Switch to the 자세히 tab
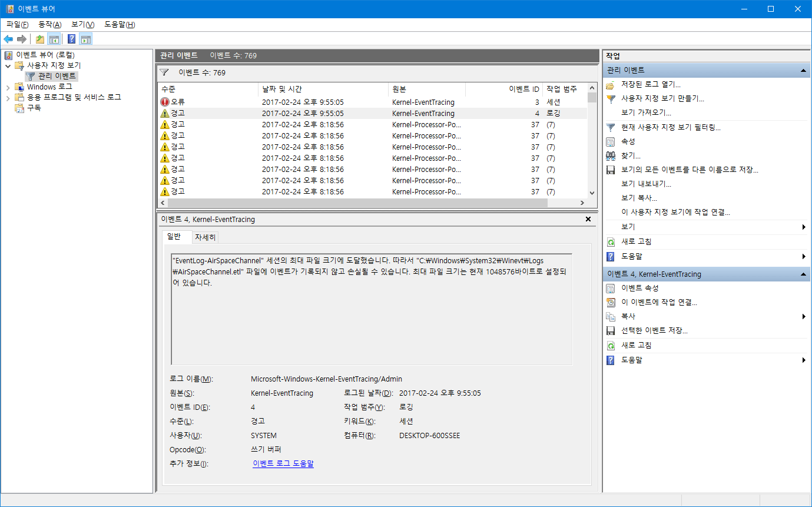Viewport: 812px width, 507px height. pyautogui.click(x=206, y=237)
